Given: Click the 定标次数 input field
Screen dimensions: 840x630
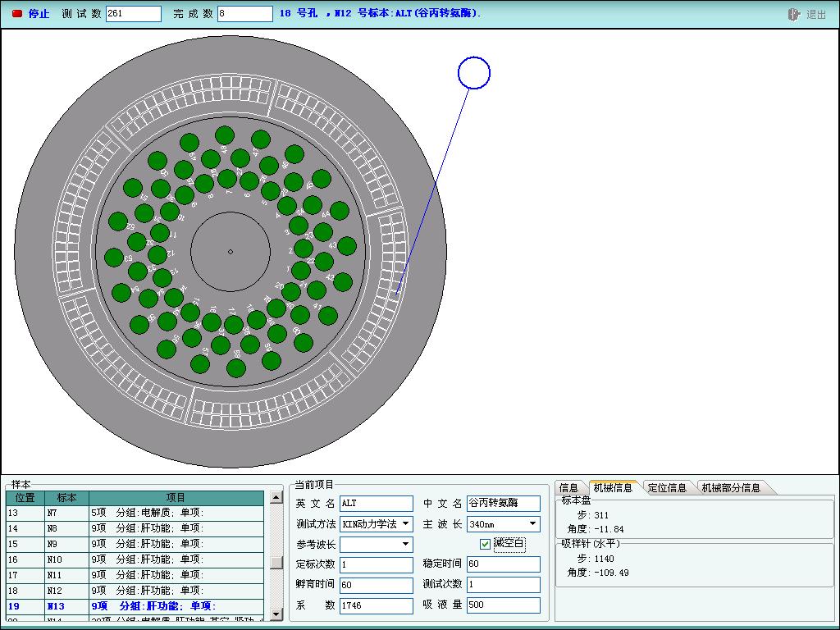Looking at the screenshot, I should [x=376, y=564].
